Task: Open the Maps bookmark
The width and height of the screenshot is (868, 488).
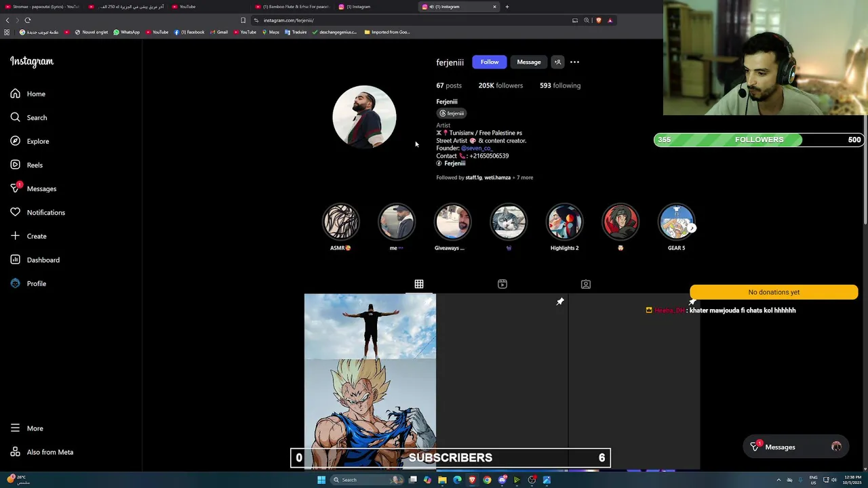Action: point(271,32)
